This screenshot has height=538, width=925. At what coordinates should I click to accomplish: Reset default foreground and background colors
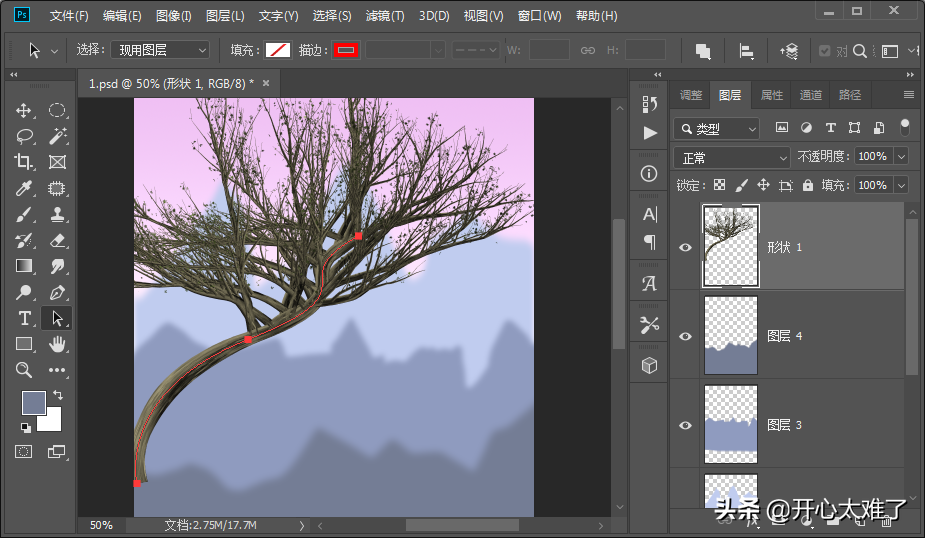pos(25,427)
